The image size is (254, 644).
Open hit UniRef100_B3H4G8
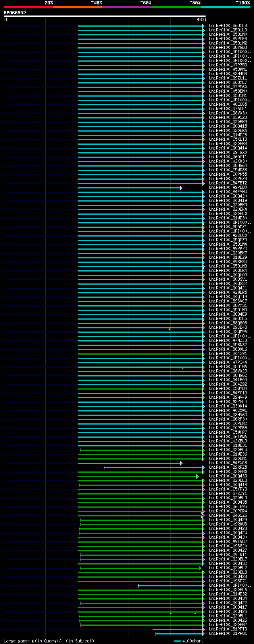pyautogui.click(x=228, y=74)
